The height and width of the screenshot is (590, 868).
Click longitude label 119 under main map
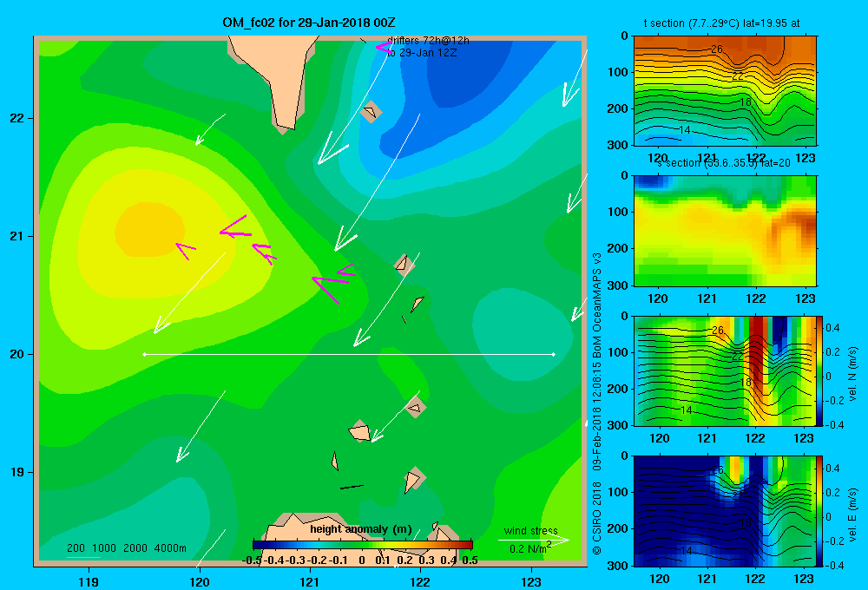tap(89, 581)
